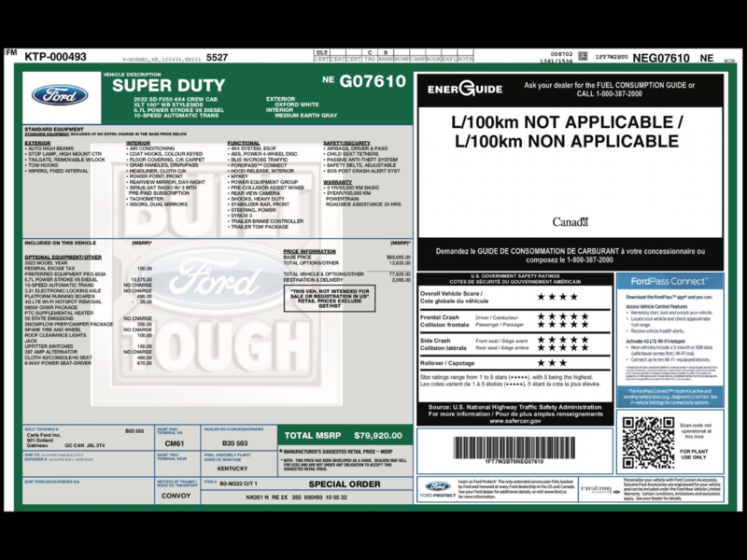Click the Overall Vehicle Score star rating
Image resolution: width=747 pixels, height=560 pixels.
pos(557,297)
